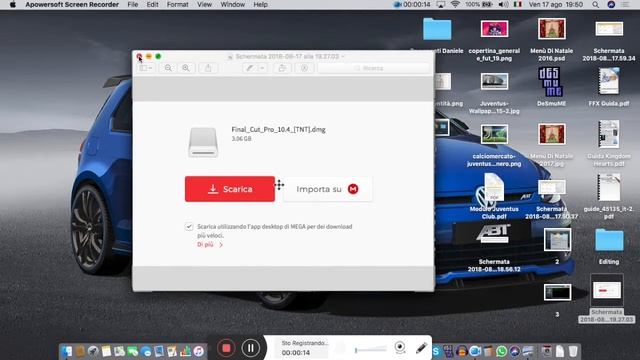Click the Share icon in Preview
Viewport: 640px width, 360px height.
point(208,68)
